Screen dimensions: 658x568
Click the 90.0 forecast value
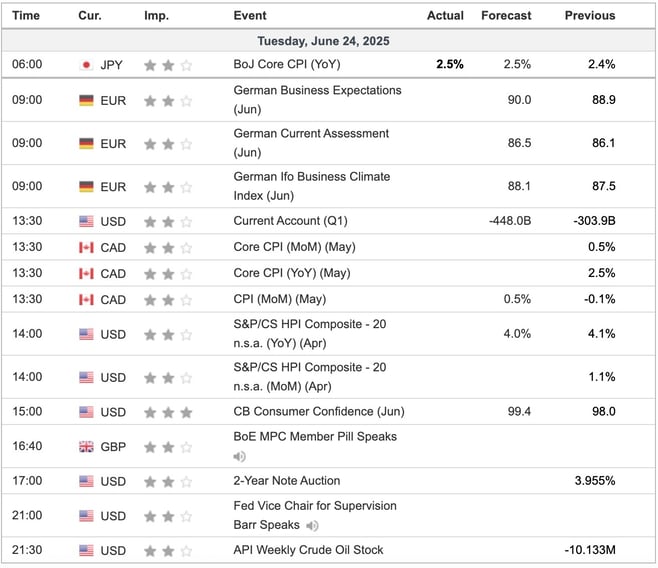click(x=519, y=100)
